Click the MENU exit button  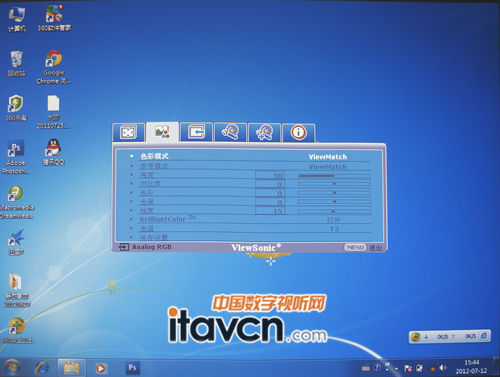(x=355, y=247)
